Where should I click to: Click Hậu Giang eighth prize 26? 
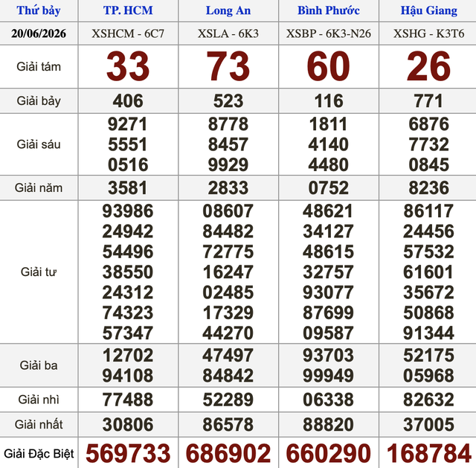(428, 66)
